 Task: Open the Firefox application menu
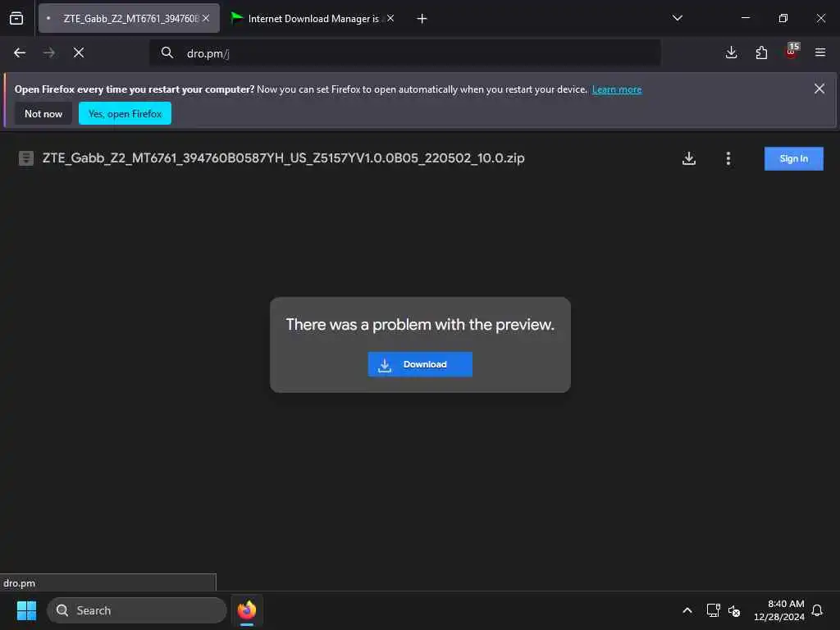(820, 52)
